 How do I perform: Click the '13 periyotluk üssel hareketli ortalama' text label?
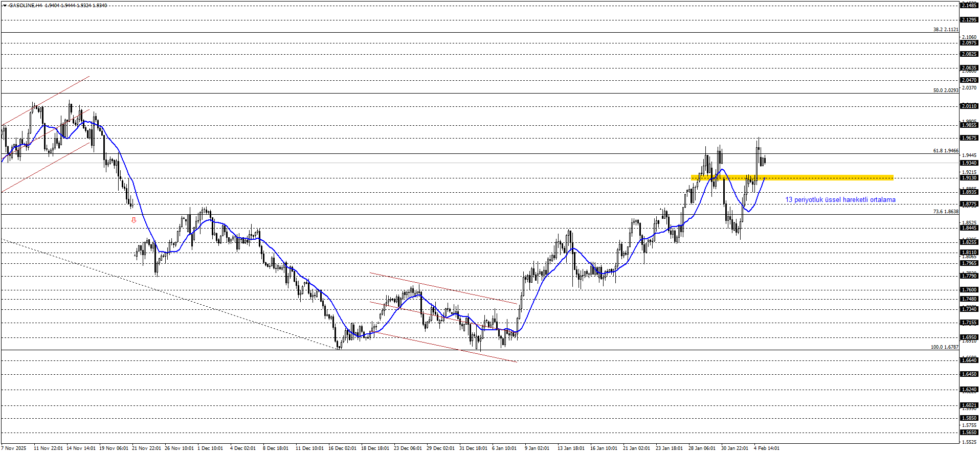pos(840,200)
